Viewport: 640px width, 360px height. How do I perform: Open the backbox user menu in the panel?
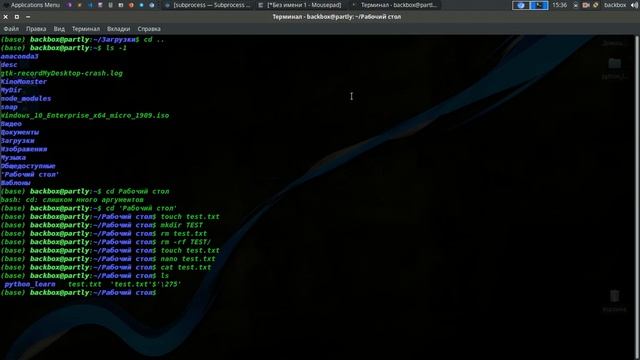615,5
